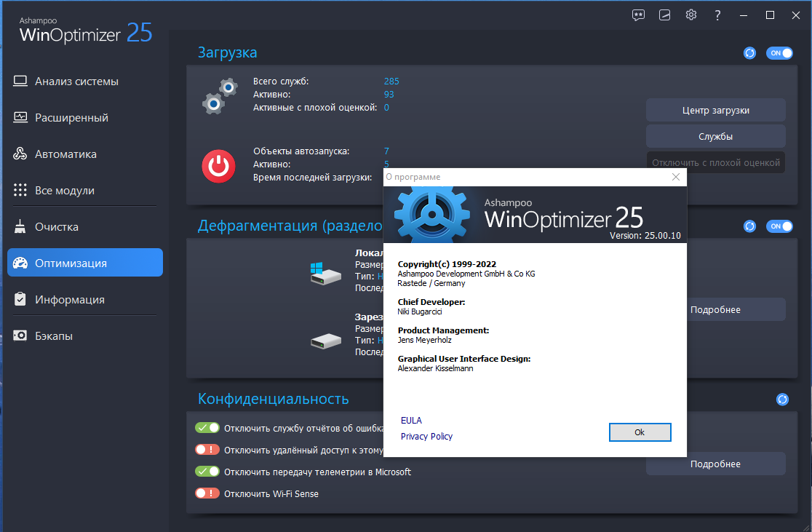Open the EULA link
This screenshot has width=812, height=532.
tap(411, 420)
